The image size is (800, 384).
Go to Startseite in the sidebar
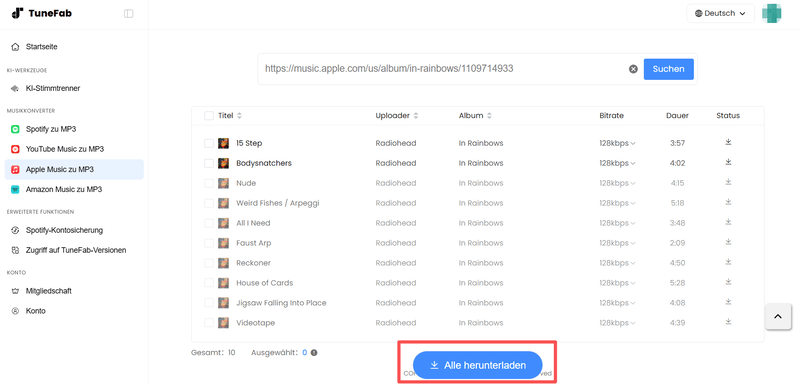coord(74,47)
